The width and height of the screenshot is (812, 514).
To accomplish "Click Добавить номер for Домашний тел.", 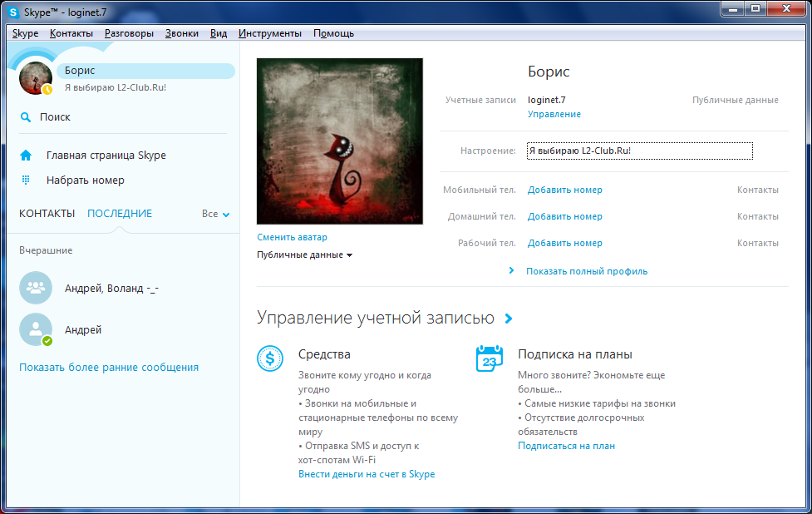I will tap(565, 216).
